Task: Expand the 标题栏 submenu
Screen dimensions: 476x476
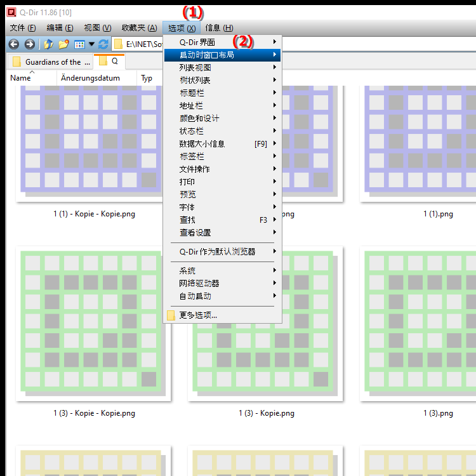Action: click(222, 93)
